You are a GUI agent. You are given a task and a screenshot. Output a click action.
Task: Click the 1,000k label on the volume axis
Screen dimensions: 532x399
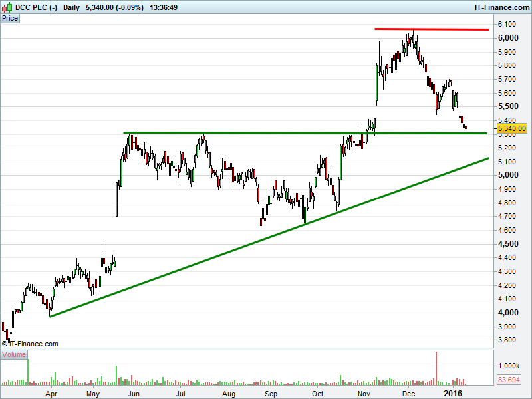point(509,366)
